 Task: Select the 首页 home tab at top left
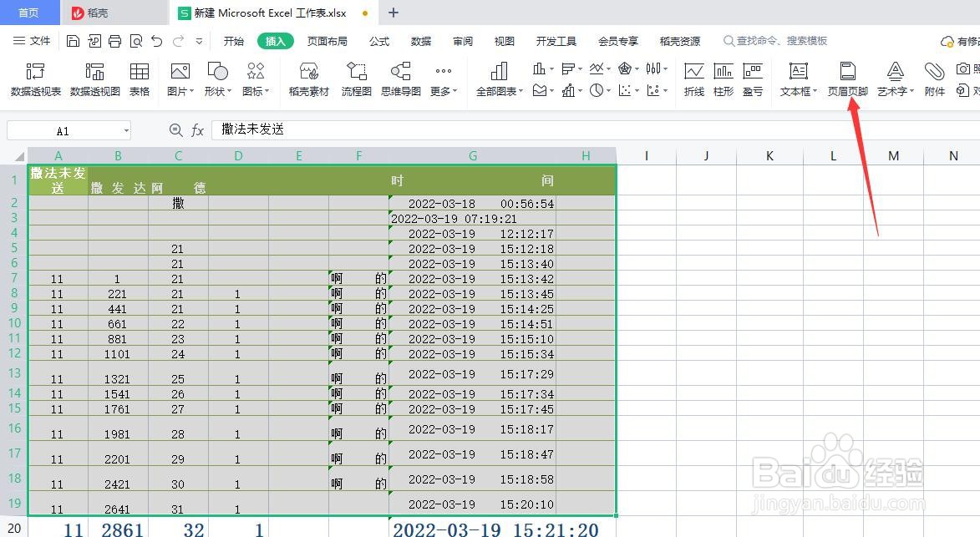(x=29, y=13)
